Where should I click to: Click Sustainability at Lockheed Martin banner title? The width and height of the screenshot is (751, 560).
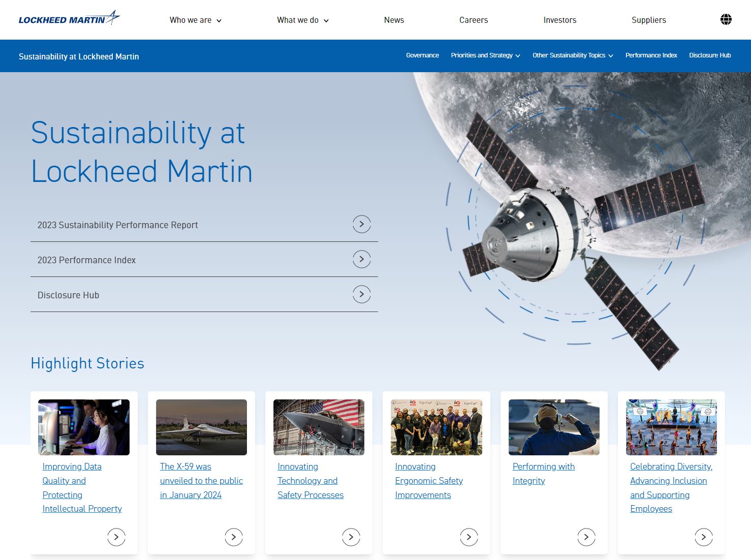click(79, 56)
